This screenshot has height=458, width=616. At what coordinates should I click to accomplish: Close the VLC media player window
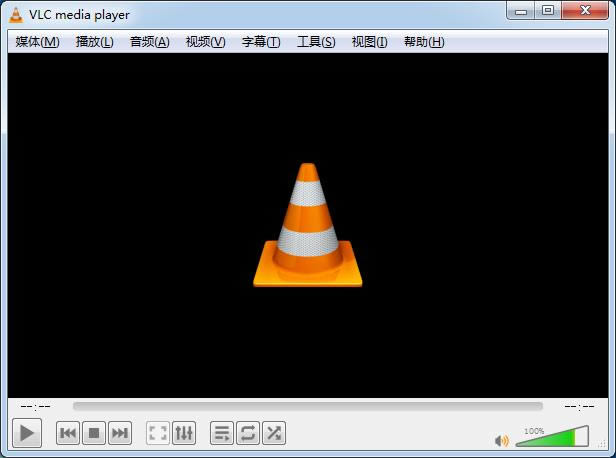click(x=585, y=11)
